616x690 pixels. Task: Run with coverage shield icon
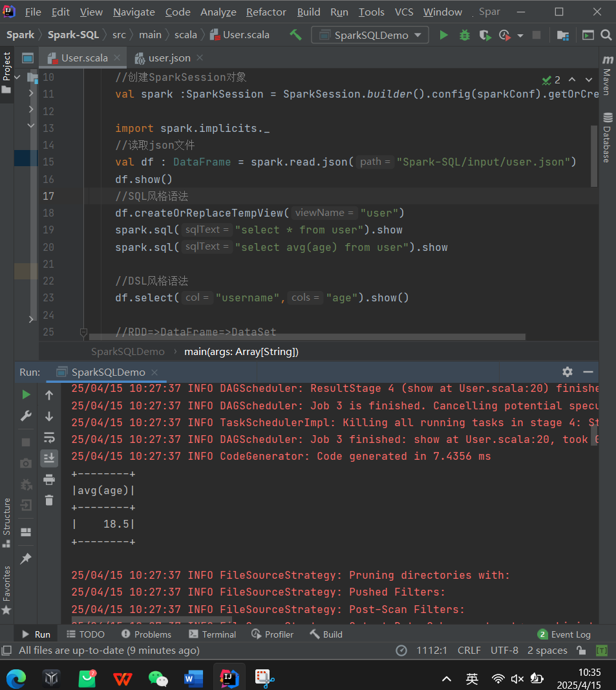coord(485,35)
